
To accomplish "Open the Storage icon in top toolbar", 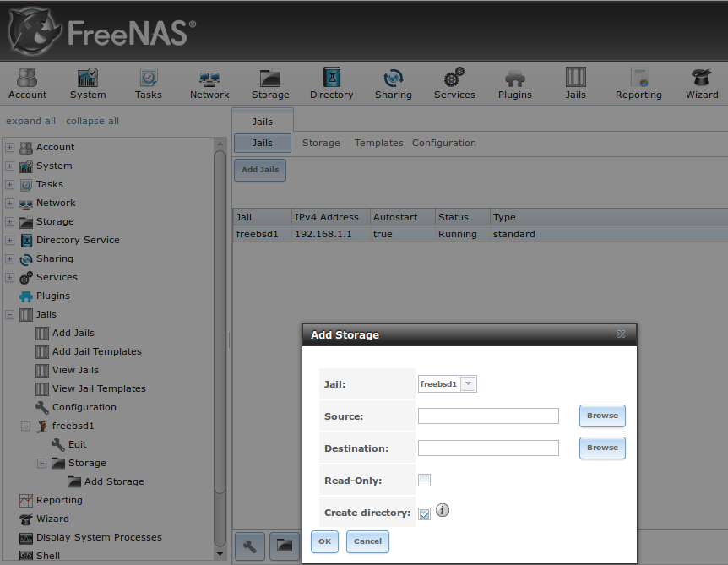I will pos(270,84).
